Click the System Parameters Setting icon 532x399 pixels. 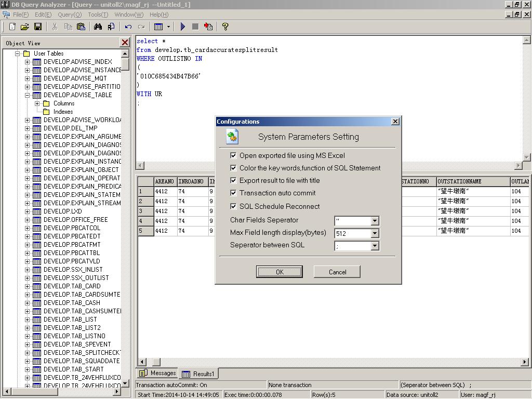coord(232,137)
